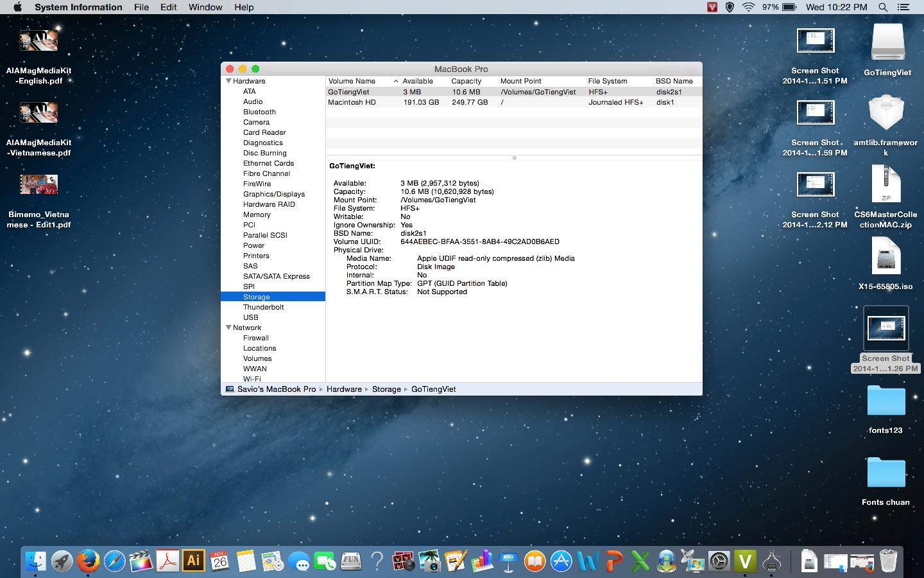Open Notes app in Dock
This screenshot has width=924, height=578.
pyautogui.click(x=246, y=561)
